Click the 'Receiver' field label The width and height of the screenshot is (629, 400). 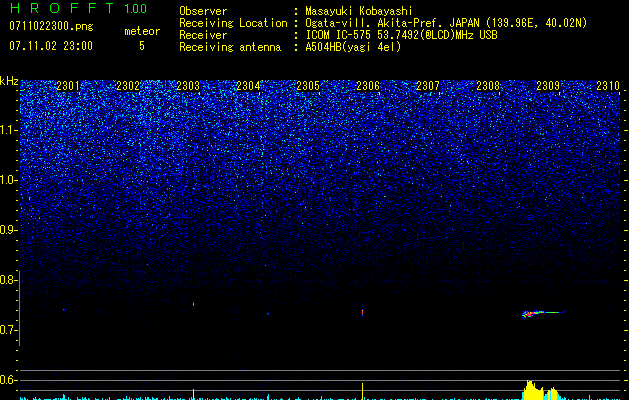pyautogui.click(x=203, y=35)
